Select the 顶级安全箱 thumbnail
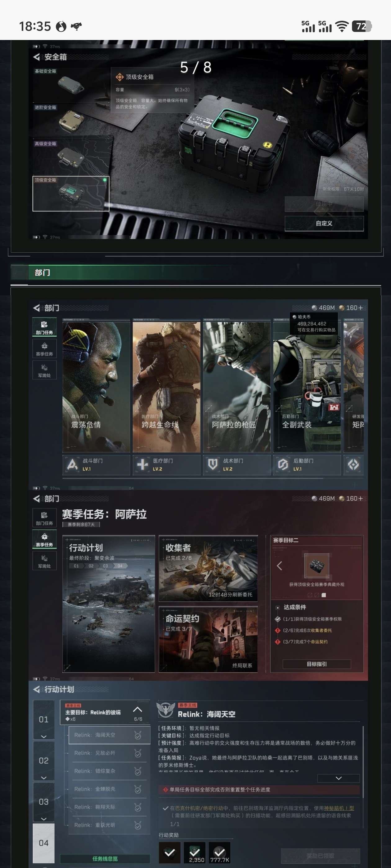 (71, 193)
